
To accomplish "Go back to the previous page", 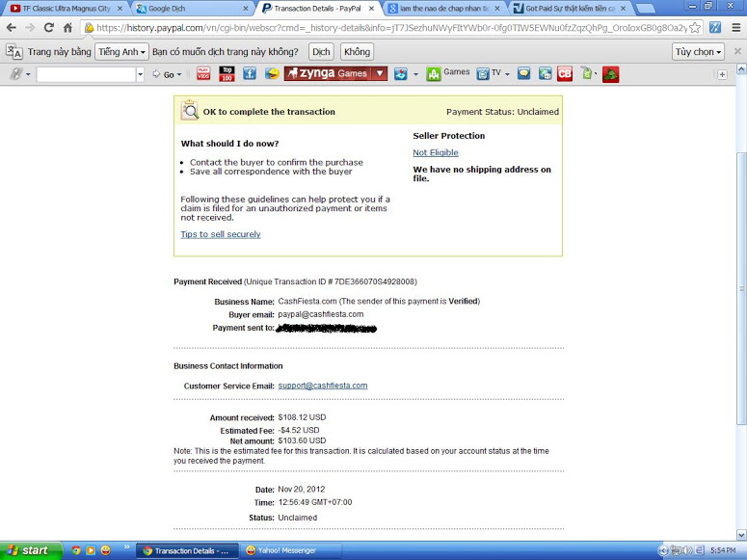I will 11,28.
